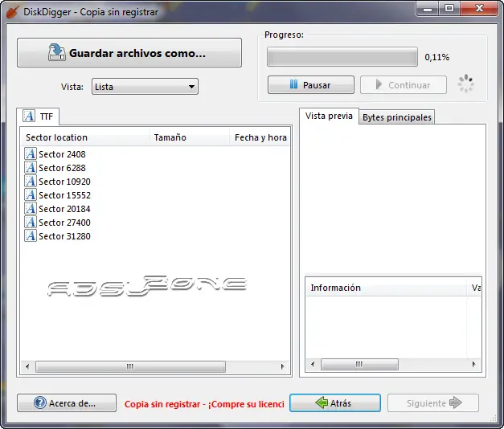Click the Información column header
The height and width of the screenshot is (429, 504).
[x=386, y=288]
